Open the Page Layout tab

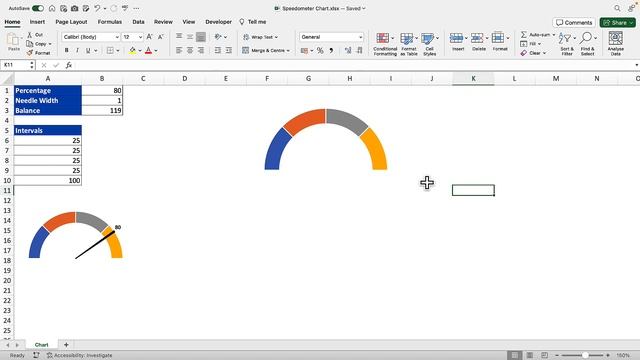71,22
